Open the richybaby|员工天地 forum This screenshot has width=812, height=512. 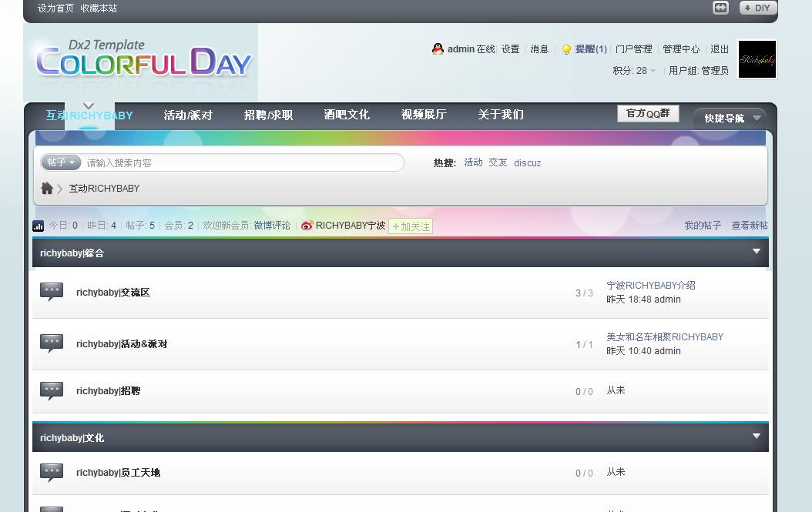pos(118,473)
